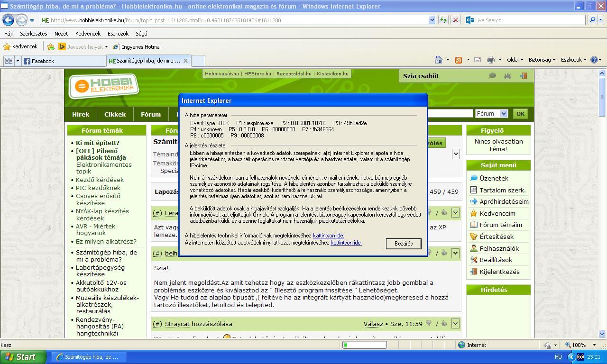Image resolution: width=607 pixels, height=364 pixels.
Task: Go back with the browser Back arrow
Action: [x=8, y=20]
